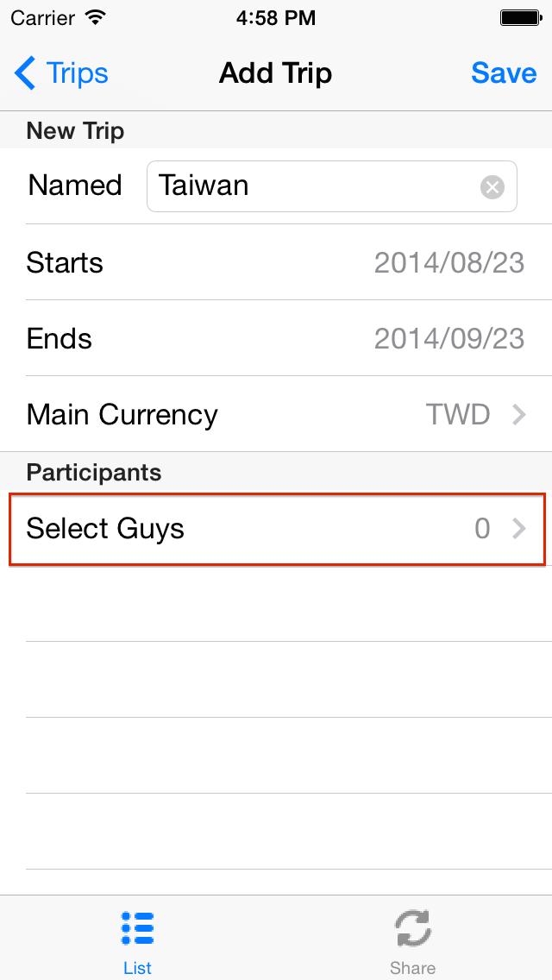Switch to the Share tab label

coord(412,968)
